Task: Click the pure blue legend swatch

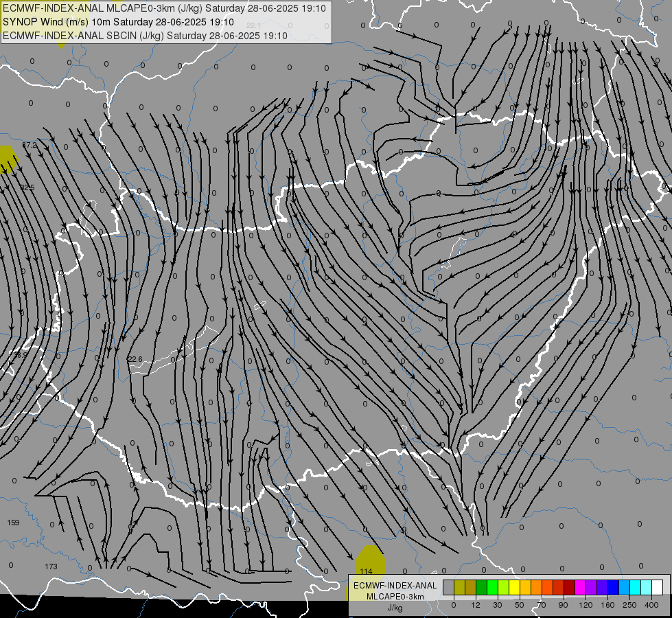Action: click(x=613, y=587)
